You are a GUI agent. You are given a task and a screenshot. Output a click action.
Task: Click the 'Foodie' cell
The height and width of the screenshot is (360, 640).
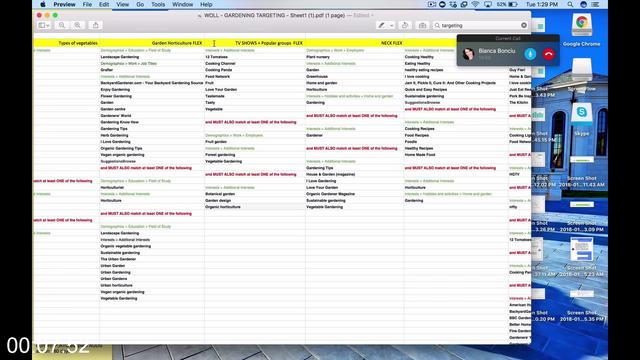(x=411, y=142)
